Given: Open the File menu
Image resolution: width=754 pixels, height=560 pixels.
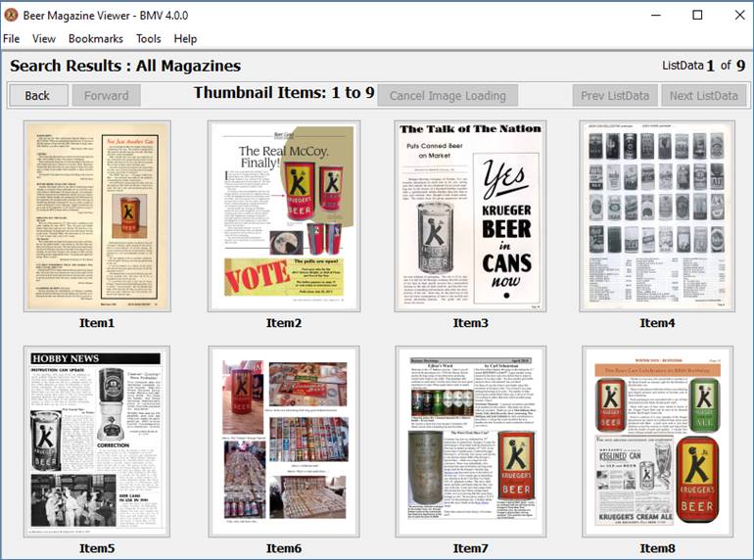Looking at the screenshot, I should [11, 38].
